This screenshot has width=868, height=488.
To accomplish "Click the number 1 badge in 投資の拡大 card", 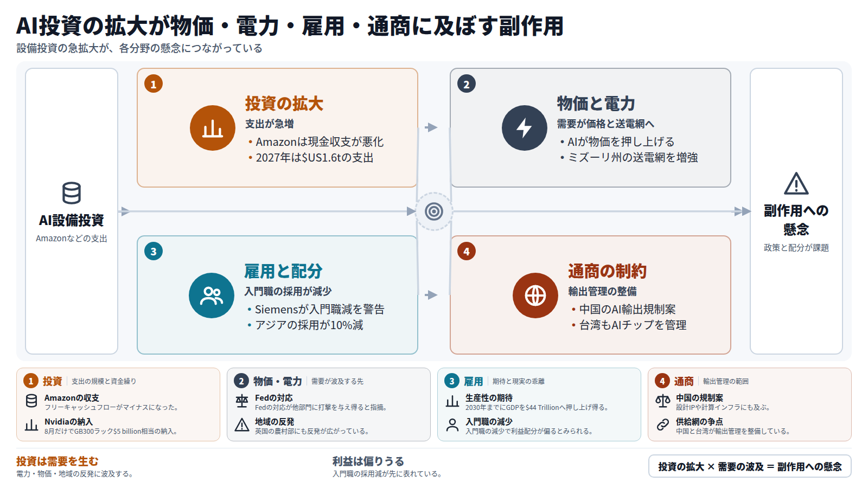I will (x=154, y=84).
